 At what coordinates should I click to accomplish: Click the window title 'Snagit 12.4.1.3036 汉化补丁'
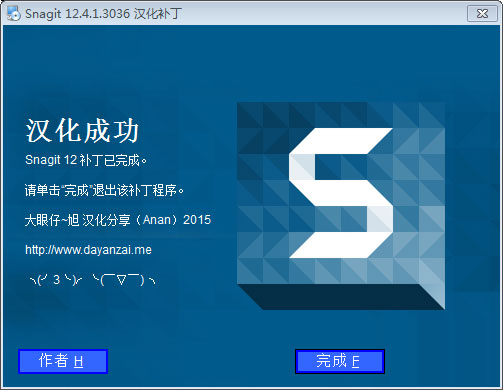tap(103, 14)
